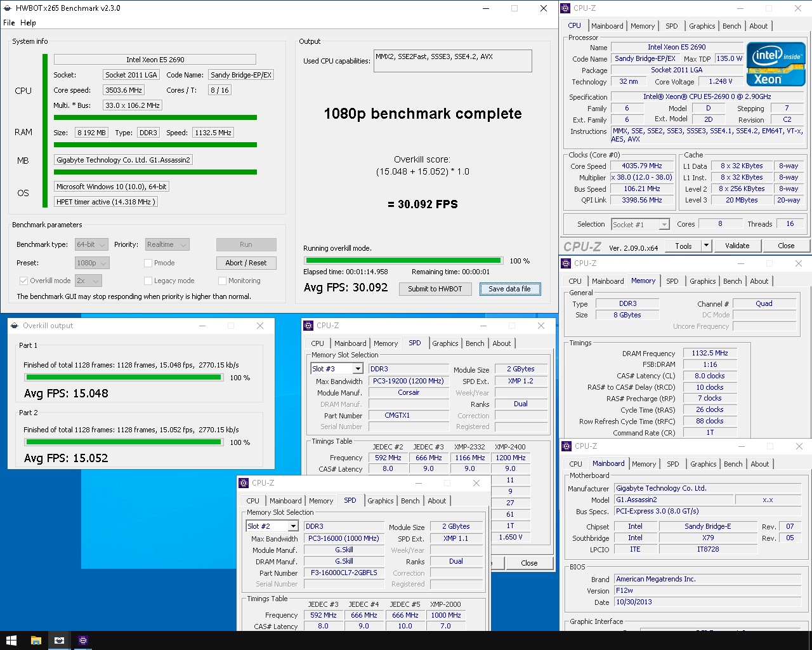Click the Core Speed 4035.79 MHz value

point(641,166)
